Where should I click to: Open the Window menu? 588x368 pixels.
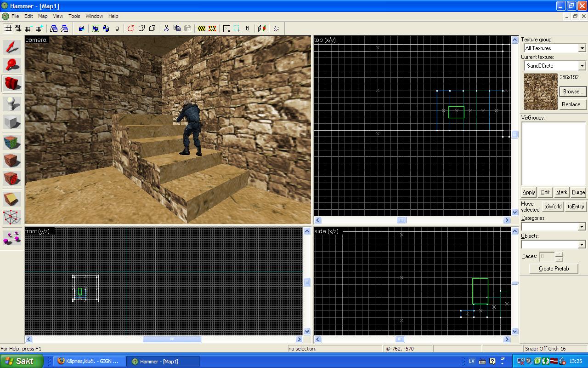[94, 16]
